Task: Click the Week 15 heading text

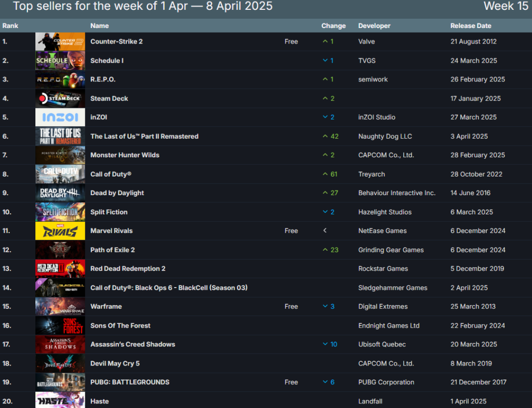Action: (506, 6)
